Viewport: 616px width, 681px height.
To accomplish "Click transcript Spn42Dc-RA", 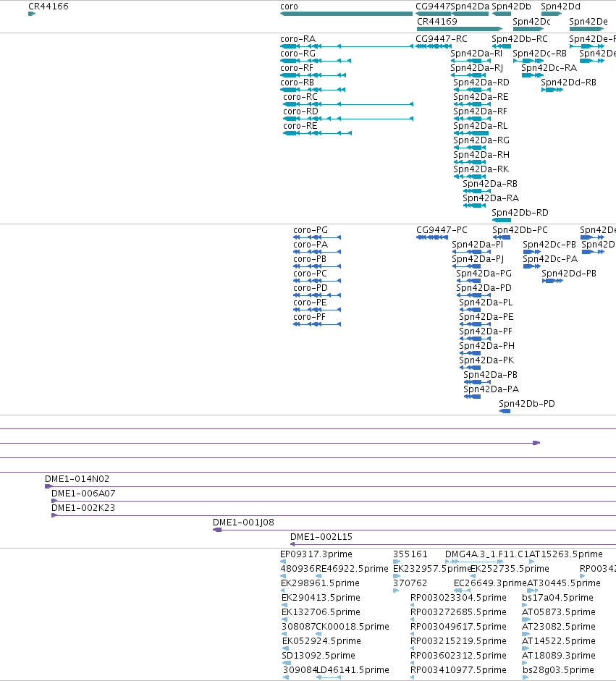I will (x=549, y=68).
